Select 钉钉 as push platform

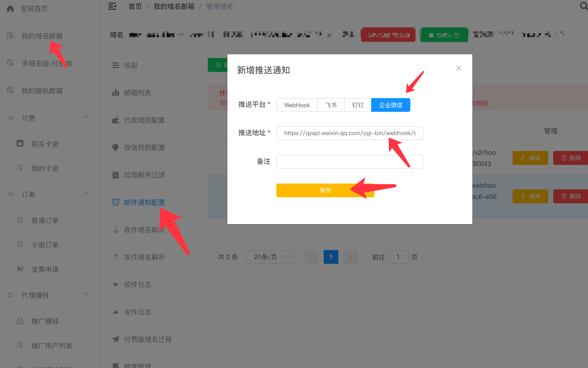pyautogui.click(x=358, y=105)
